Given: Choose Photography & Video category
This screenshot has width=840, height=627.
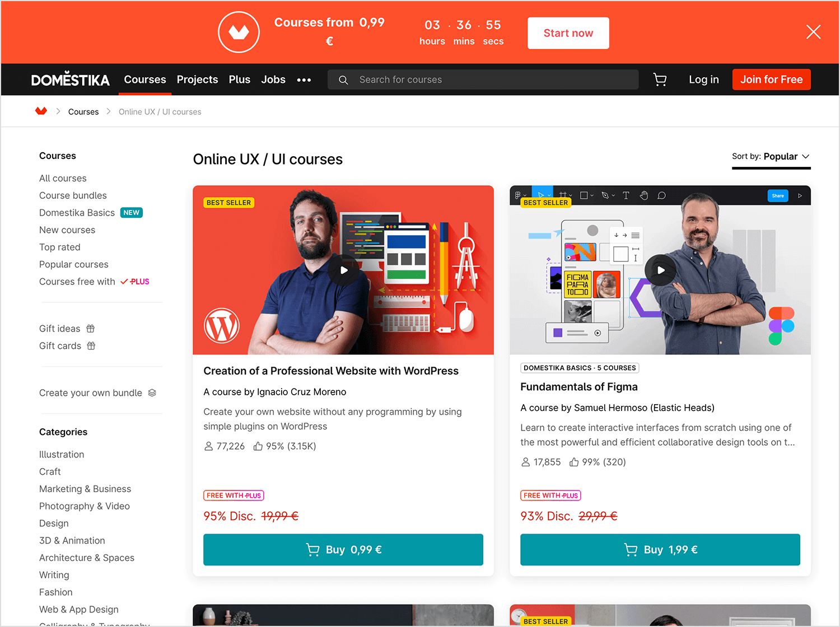Looking at the screenshot, I should [x=85, y=506].
